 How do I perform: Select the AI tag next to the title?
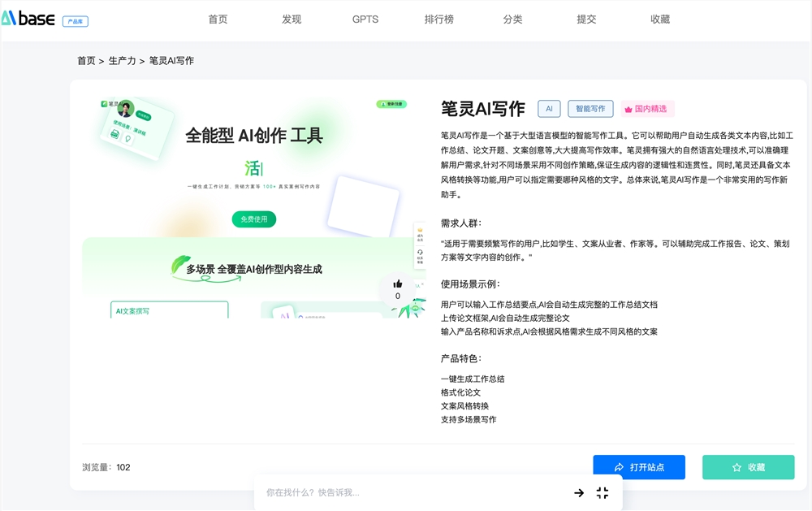(x=549, y=108)
